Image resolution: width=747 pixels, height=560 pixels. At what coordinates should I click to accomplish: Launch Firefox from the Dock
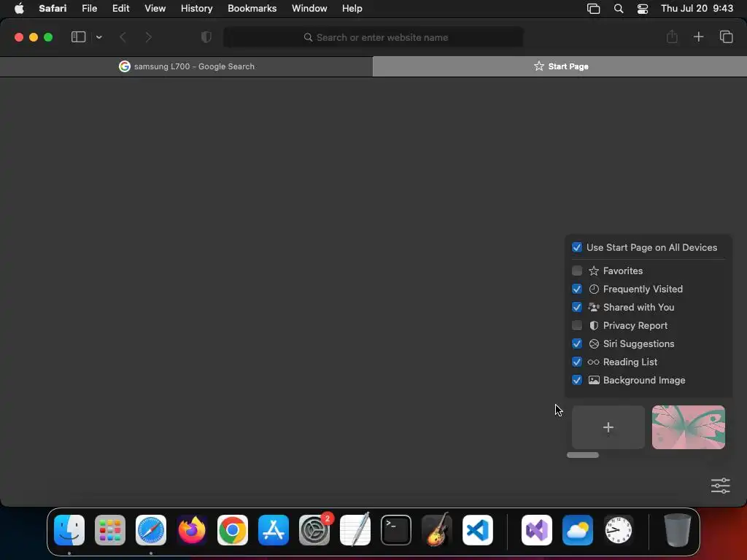tap(192, 530)
